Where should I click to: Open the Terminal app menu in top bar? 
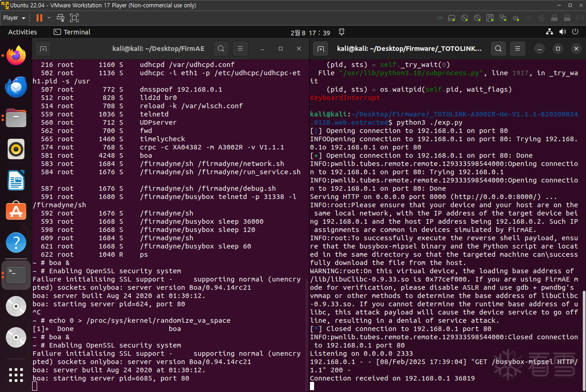[72, 32]
